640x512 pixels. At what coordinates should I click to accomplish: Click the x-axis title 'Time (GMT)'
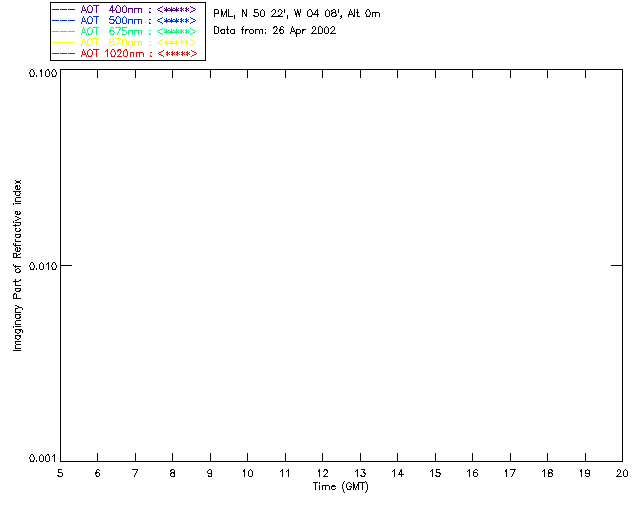341,487
